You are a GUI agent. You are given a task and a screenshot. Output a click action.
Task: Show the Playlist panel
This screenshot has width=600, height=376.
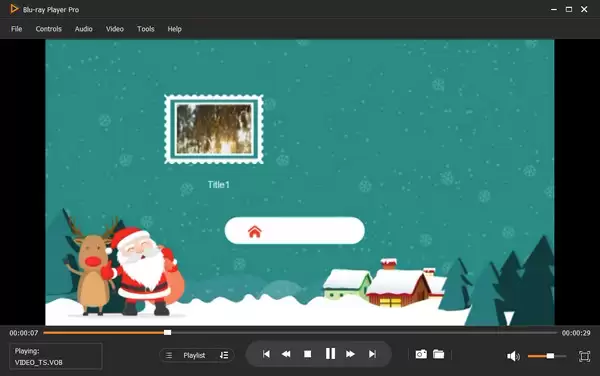point(194,355)
